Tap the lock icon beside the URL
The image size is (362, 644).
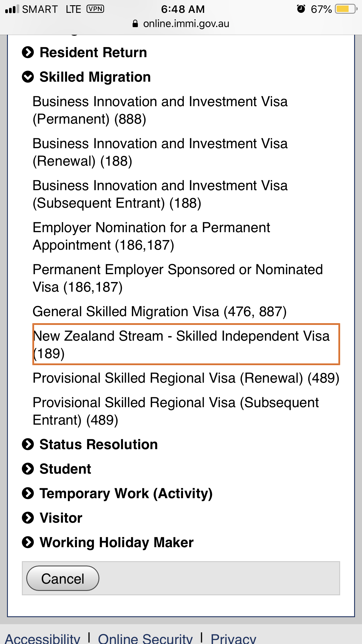[x=135, y=24]
